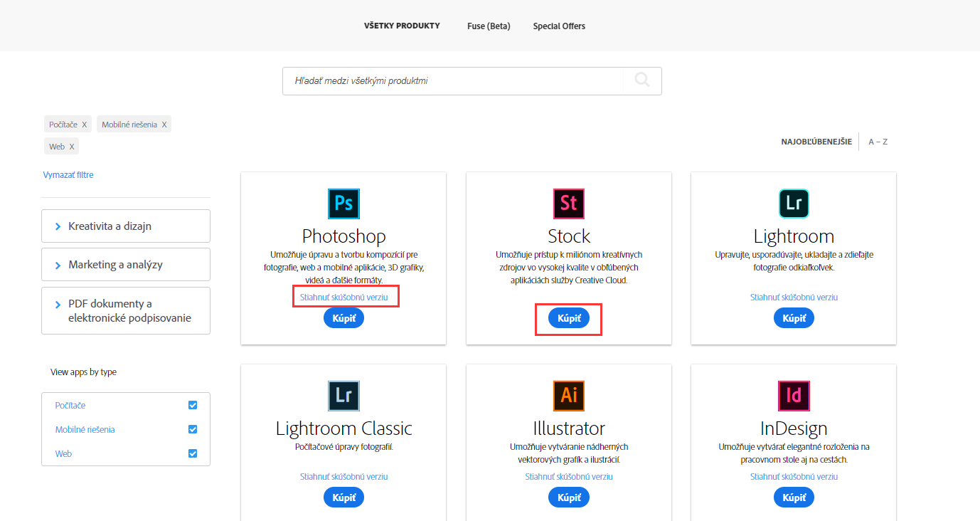This screenshot has height=521, width=980.
Task: Click the Photoshop product title
Action: 344,236
